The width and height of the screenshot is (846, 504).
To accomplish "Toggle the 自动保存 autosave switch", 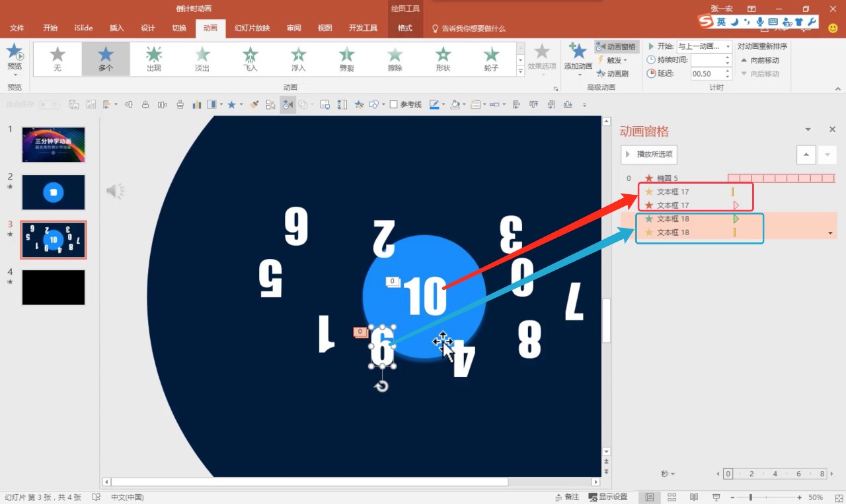I will [x=49, y=104].
